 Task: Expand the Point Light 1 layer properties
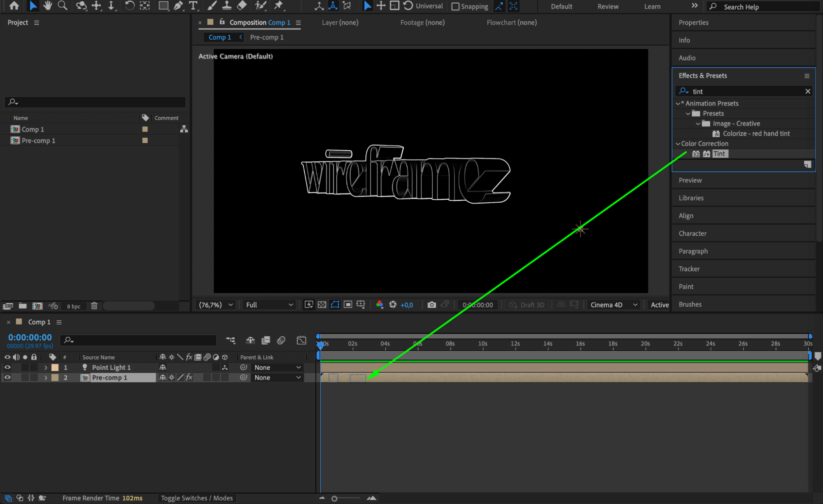tap(46, 367)
